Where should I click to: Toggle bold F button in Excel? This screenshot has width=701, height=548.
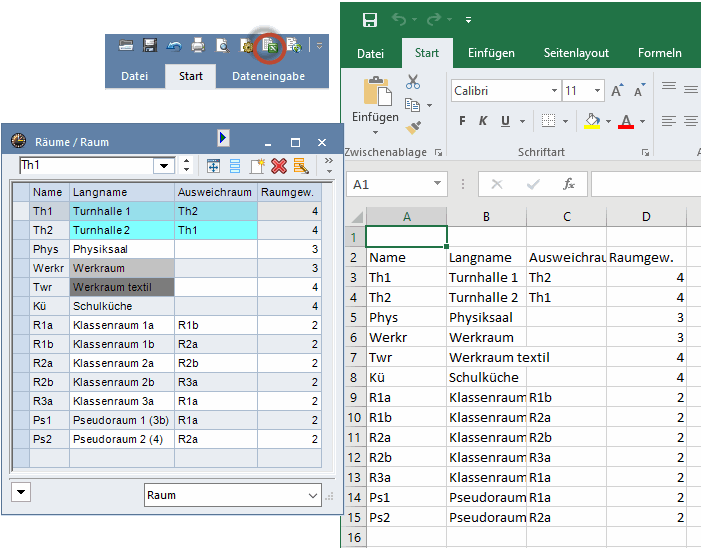click(462, 121)
